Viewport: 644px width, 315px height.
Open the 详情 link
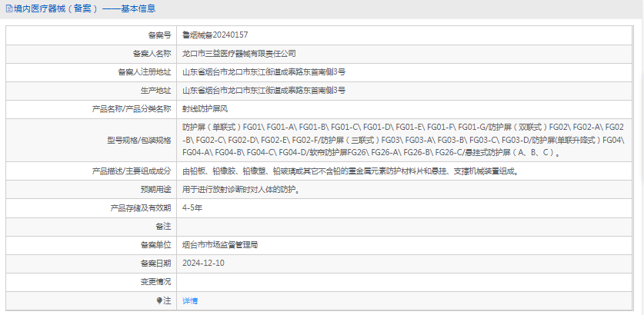[190, 301]
